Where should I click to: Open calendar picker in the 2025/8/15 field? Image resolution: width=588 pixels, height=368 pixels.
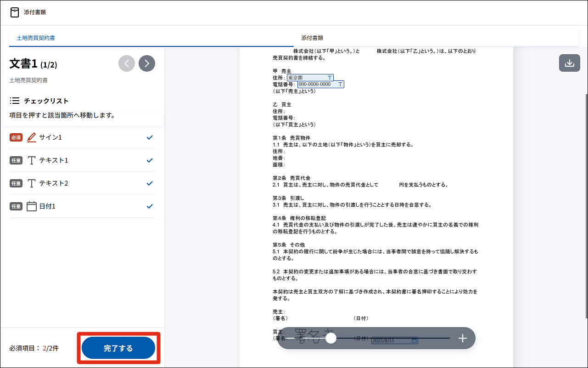tap(414, 340)
